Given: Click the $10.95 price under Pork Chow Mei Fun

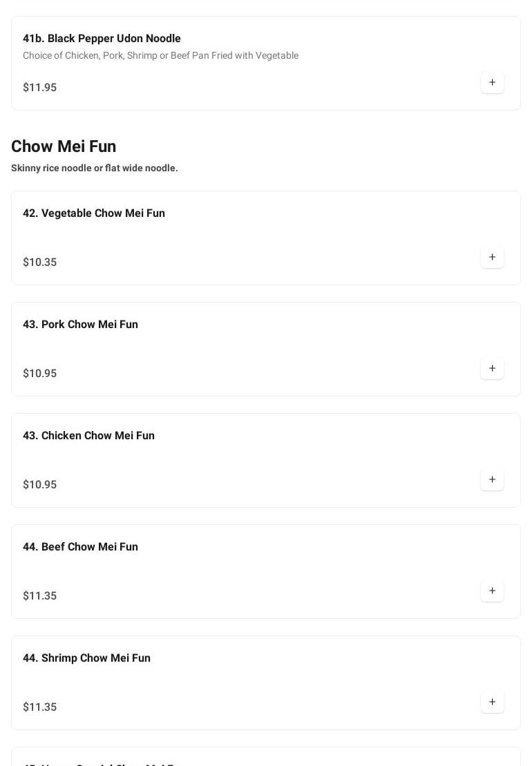Looking at the screenshot, I should [40, 374].
